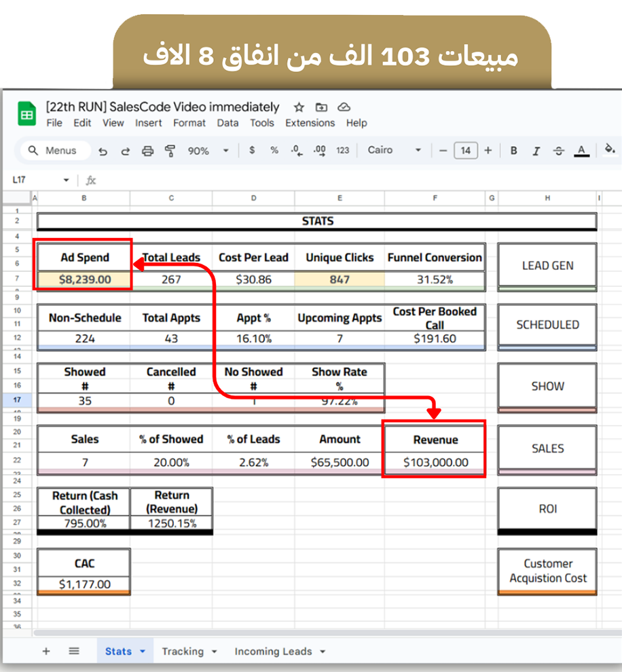
Task: Format as currency with dollar button
Action: (252, 151)
